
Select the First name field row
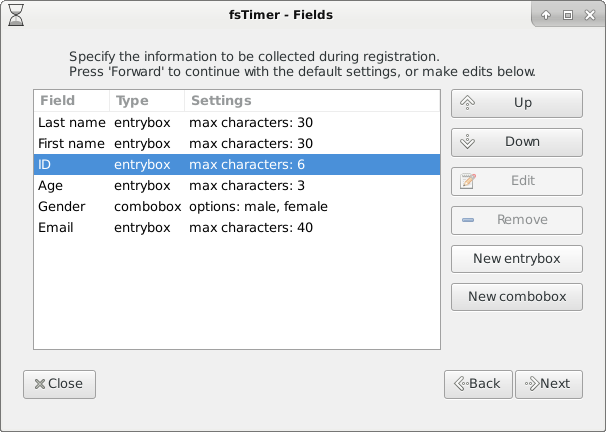pos(237,143)
